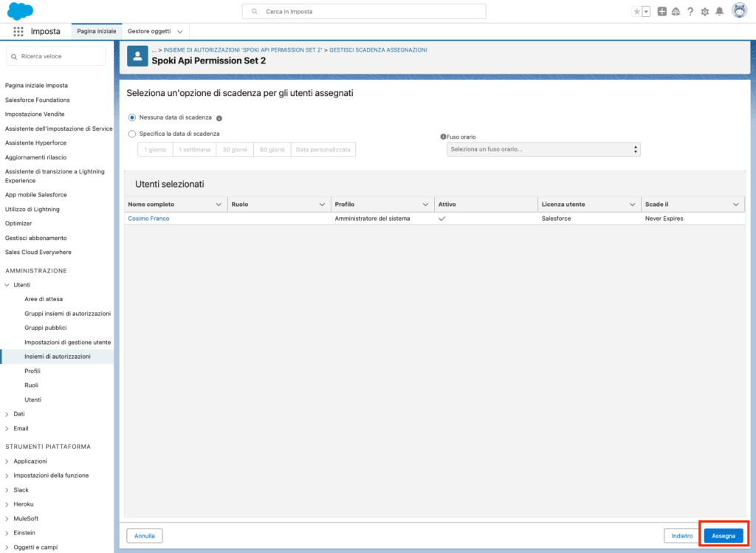Open Trailhead guidance icon in header
Screen dimensions: 756x553
point(676,12)
